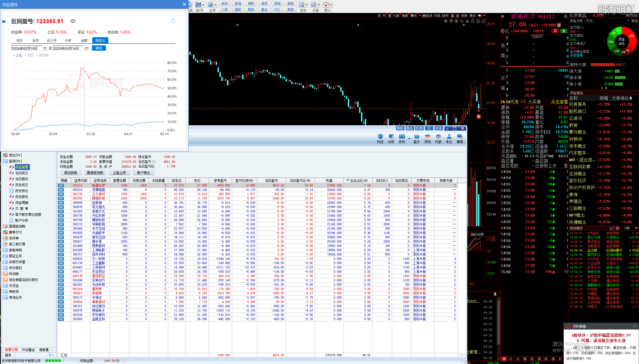Click the 银证转账 button
639x364 pixels.
click(x=71, y=173)
